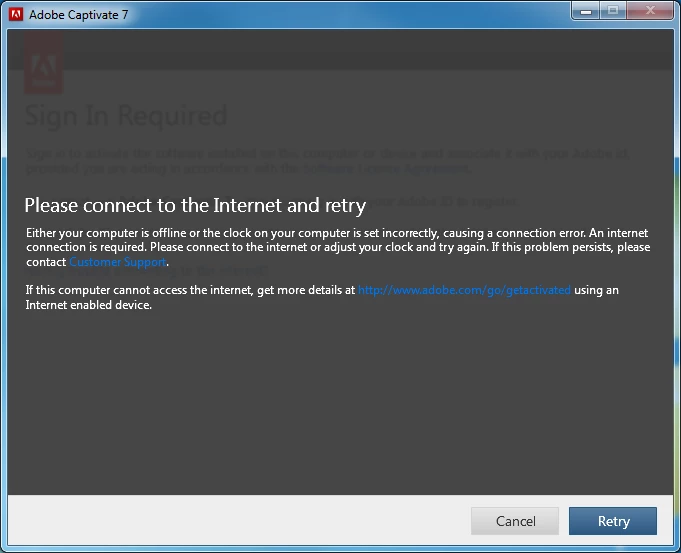Click the Retry button
This screenshot has width=681, height=553.
pos(613,521)
